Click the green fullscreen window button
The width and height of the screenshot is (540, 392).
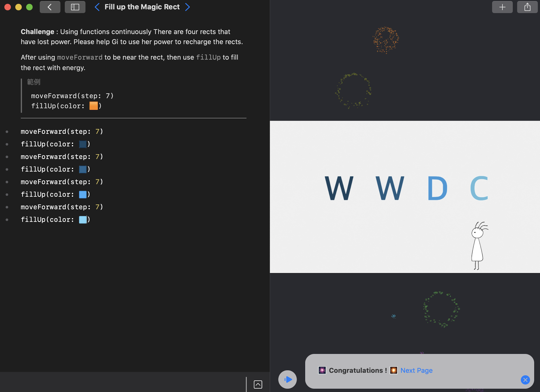(29, 7)
